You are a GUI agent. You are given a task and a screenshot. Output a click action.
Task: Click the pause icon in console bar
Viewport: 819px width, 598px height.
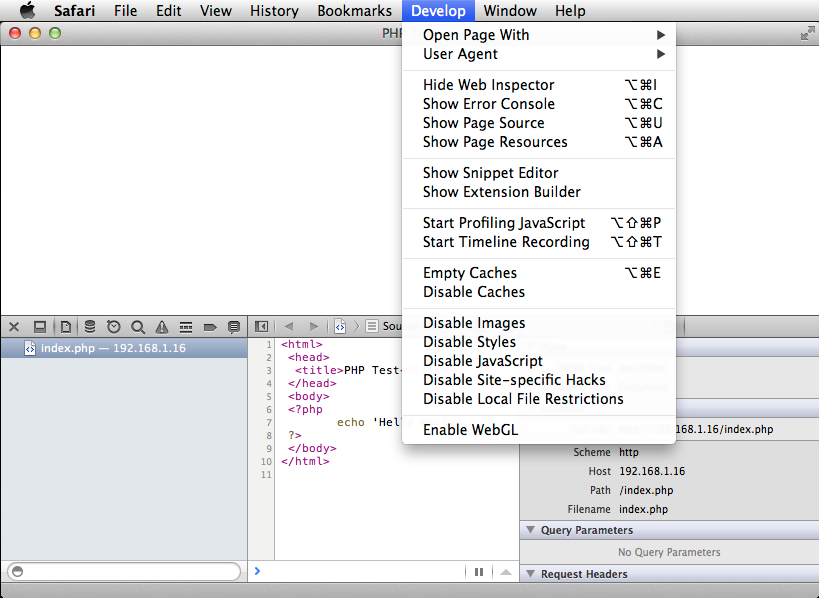point(479,572)
